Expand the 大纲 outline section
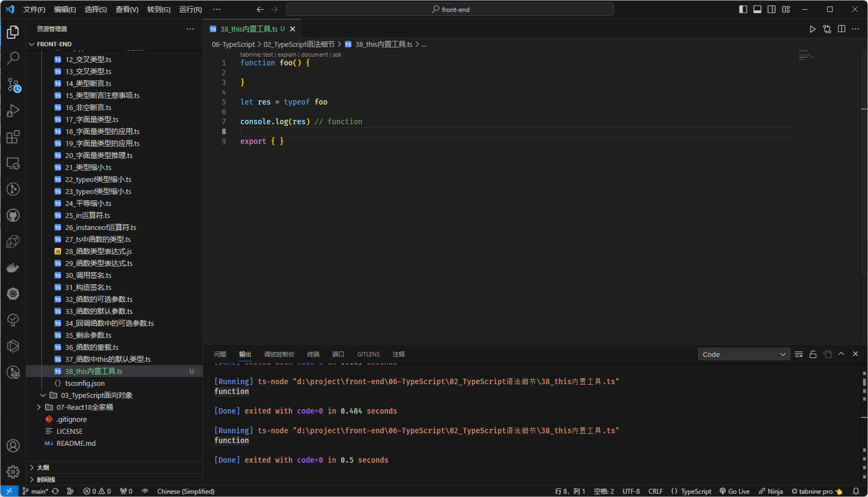 coord(43,468)
